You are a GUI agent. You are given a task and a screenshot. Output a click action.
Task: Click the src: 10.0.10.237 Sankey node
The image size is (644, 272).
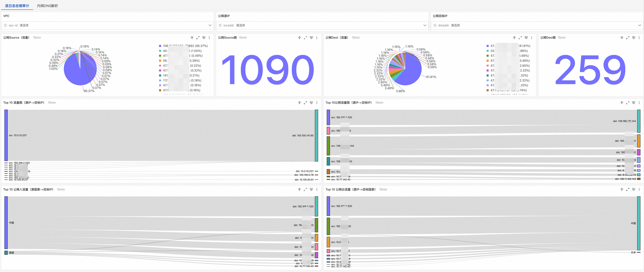coord(6,135)
